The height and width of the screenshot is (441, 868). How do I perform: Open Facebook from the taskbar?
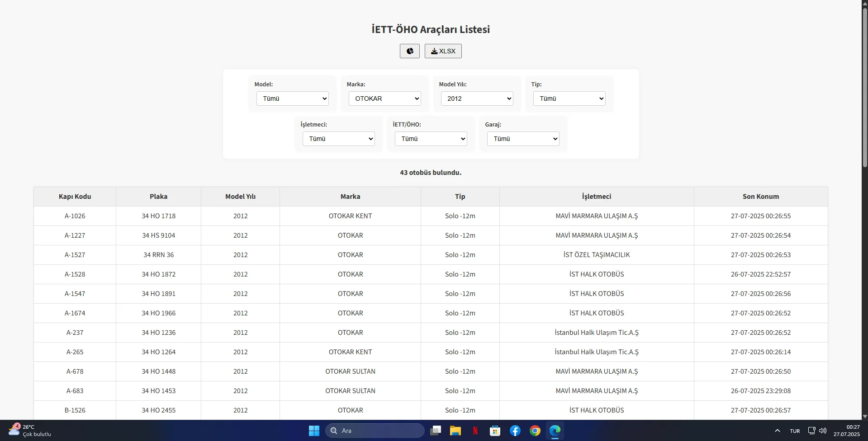click(515, 431)
